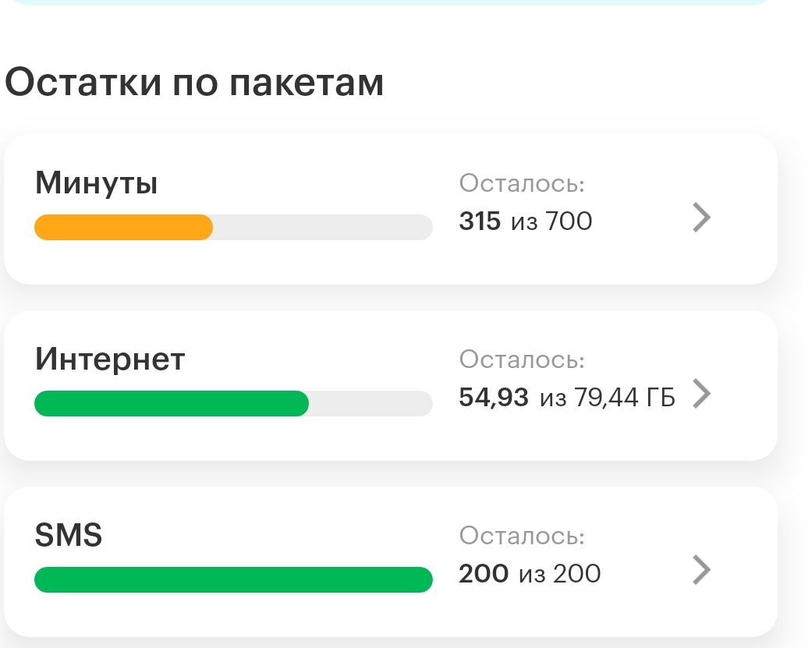Open the Минуты package card
This screenshot has height=648, width=812.
(391, 209)
